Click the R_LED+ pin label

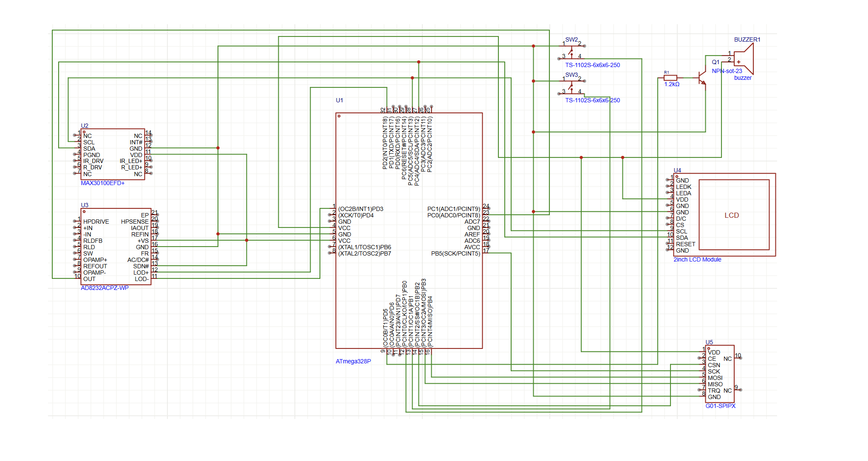click(x=132, y=167)
